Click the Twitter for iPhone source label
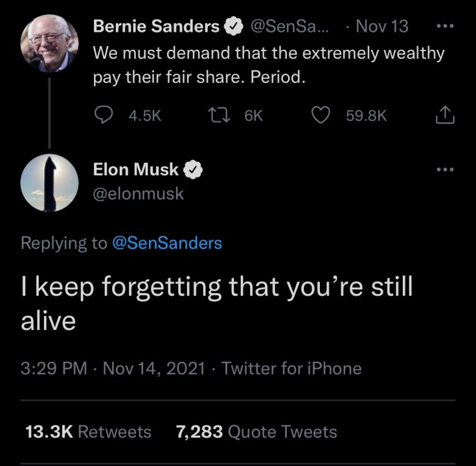Image resolution: width=476 pixels, height=466 pixels. coord(291,368)
